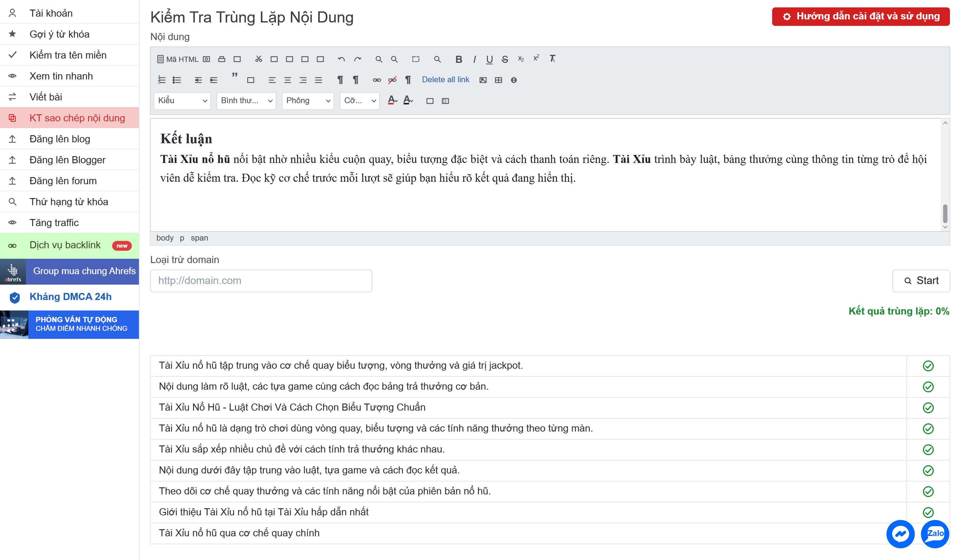
Task: Increase indent with the indent icon
Action: coord(213,80)
